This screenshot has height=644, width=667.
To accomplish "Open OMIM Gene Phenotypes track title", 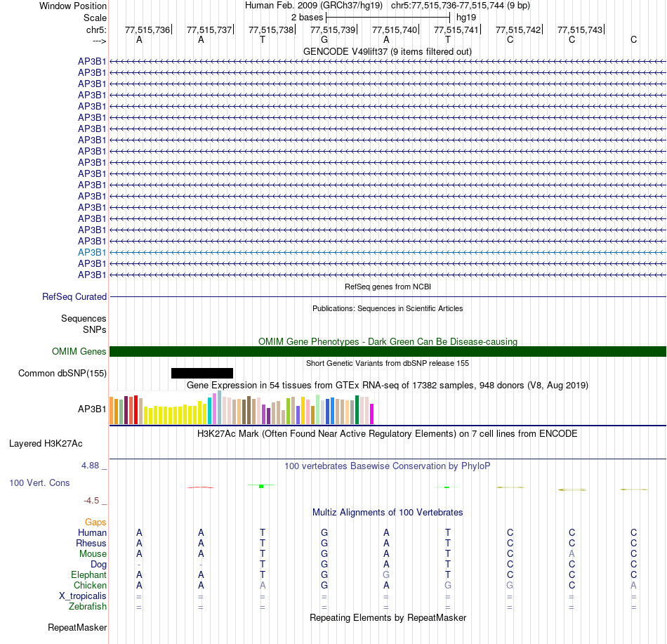I will click(x=388, y=341).
